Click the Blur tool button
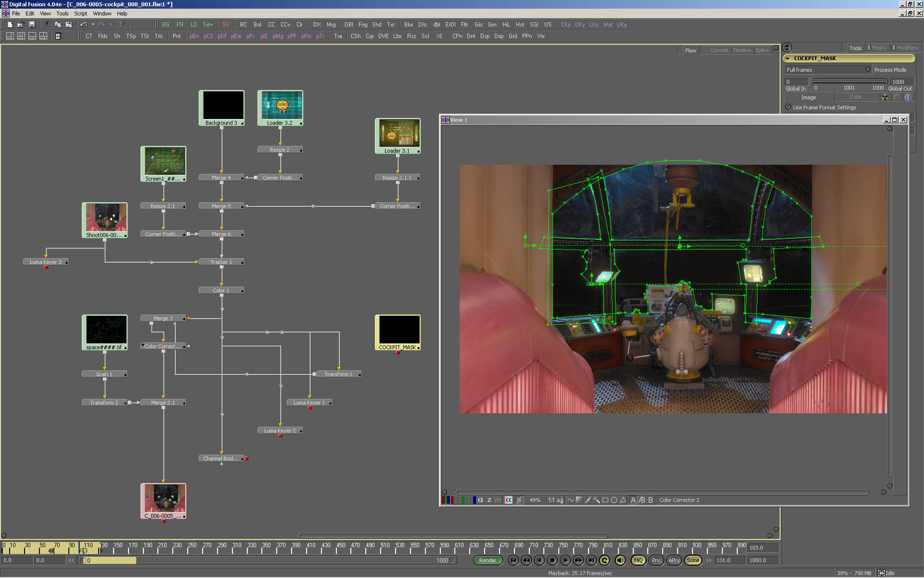The image size is (924, 578). (409, 25)
